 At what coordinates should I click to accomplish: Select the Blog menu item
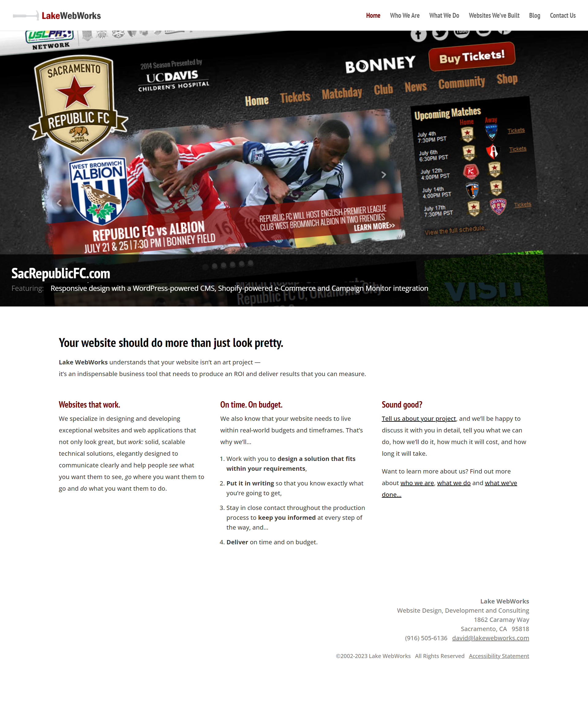tap(535, 15)
